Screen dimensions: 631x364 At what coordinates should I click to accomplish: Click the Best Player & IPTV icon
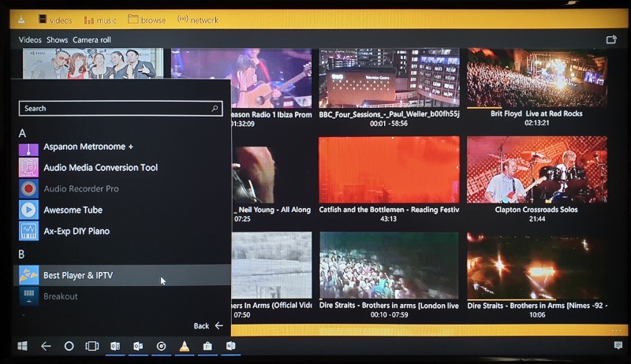[28, 275]
